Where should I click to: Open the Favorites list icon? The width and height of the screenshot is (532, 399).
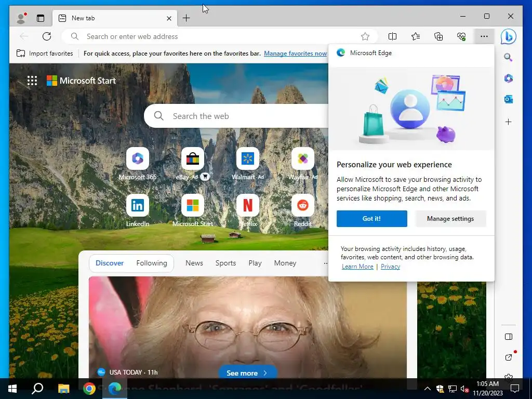click(415, 36)
